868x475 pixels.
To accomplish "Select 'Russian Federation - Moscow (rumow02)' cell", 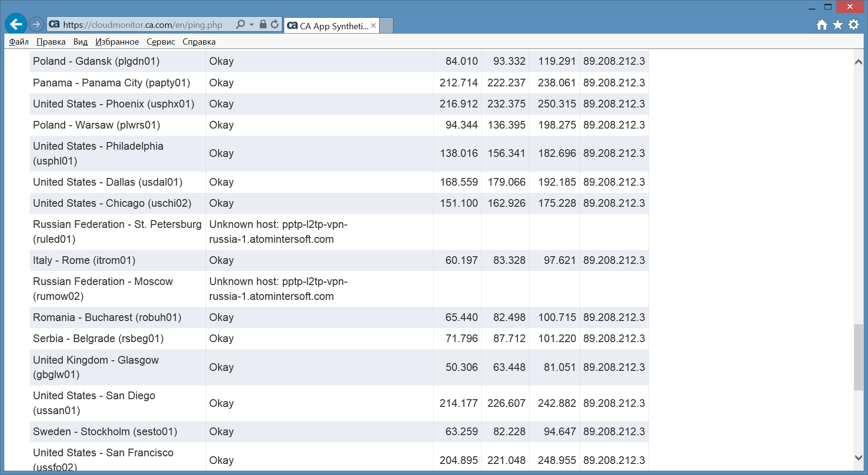I will point(117,289).
